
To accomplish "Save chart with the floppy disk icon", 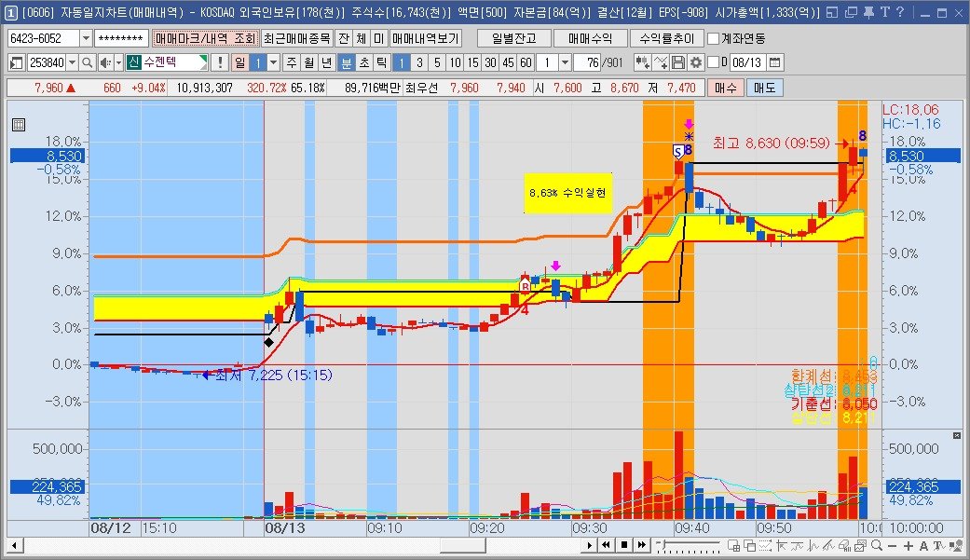I will point(678,62).
